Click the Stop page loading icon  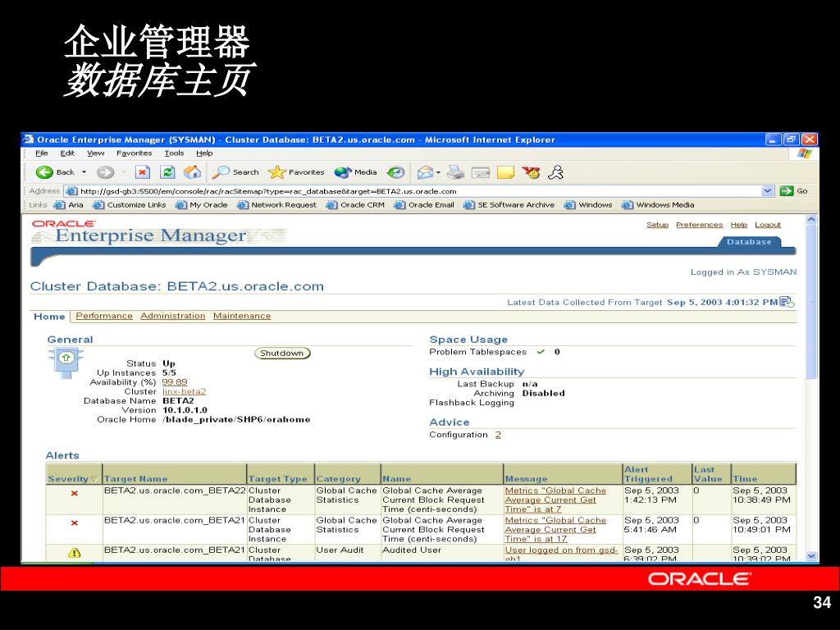pos(142,172)
